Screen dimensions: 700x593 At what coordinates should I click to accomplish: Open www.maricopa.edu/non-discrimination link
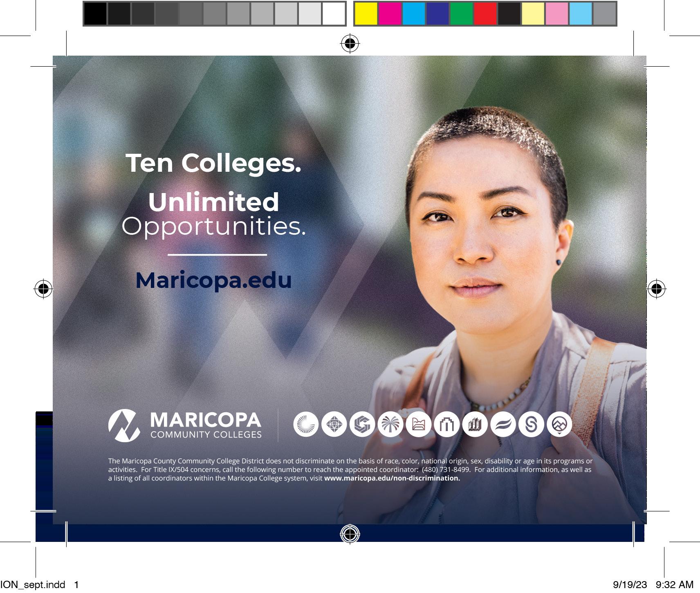click(x=392, y=478)
